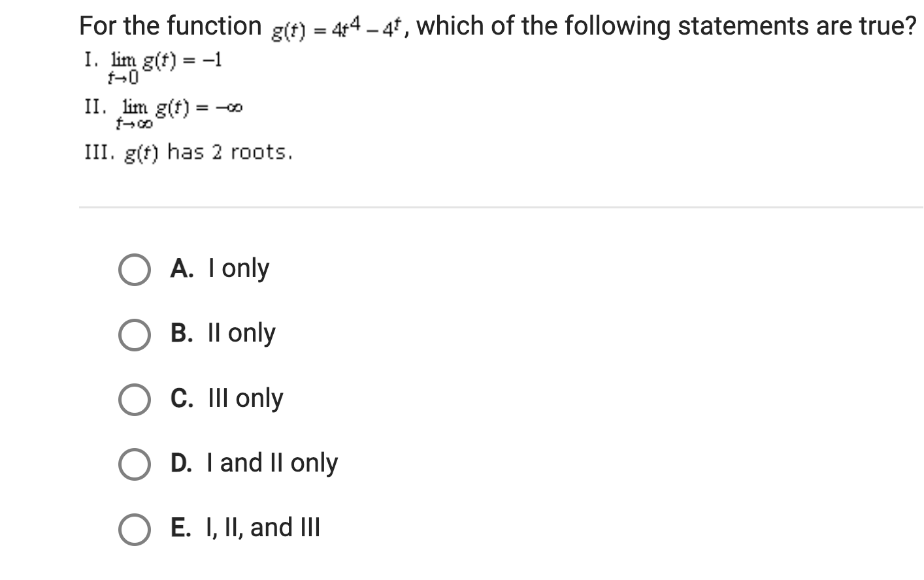The width and height of the screenshot is (924, 580).
Task: Select the radio button for answer B
Action: [x=134, y=335]
